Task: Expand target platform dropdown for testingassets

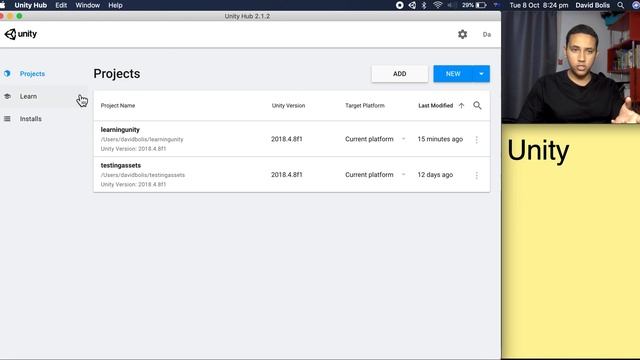Action: coord(403,175)
